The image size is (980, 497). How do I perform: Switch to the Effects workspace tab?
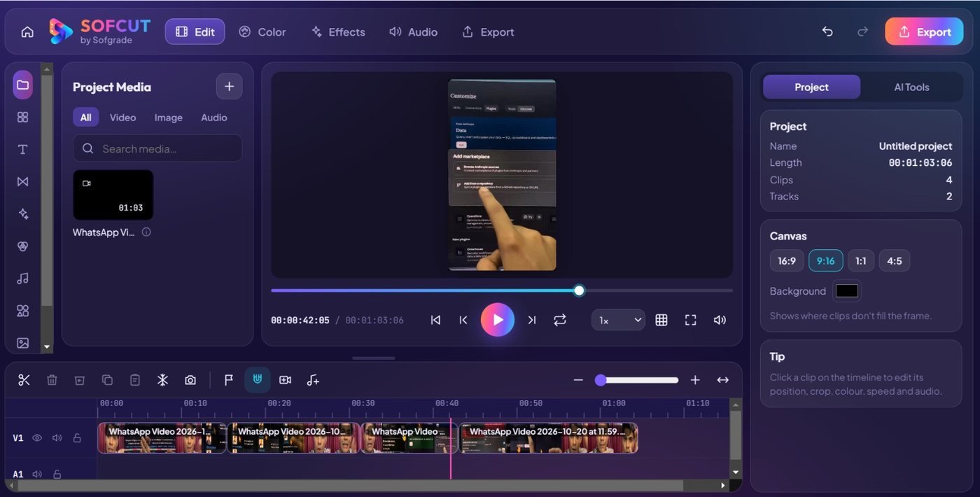click(338, 31)
